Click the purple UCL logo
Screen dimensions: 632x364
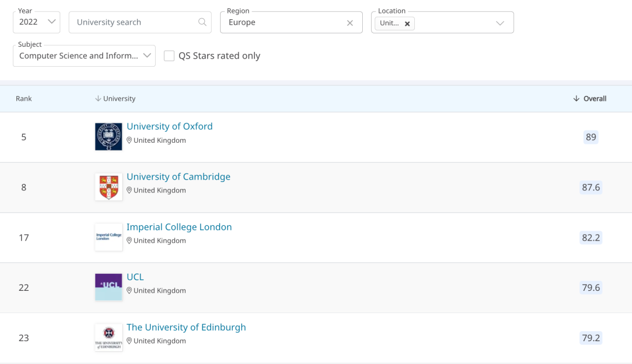tap(109, 287)
